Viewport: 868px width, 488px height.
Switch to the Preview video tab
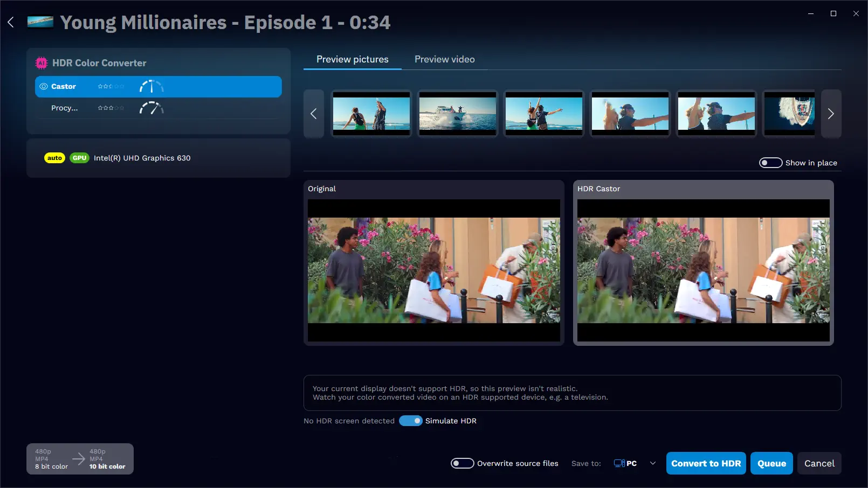(444, 59)
